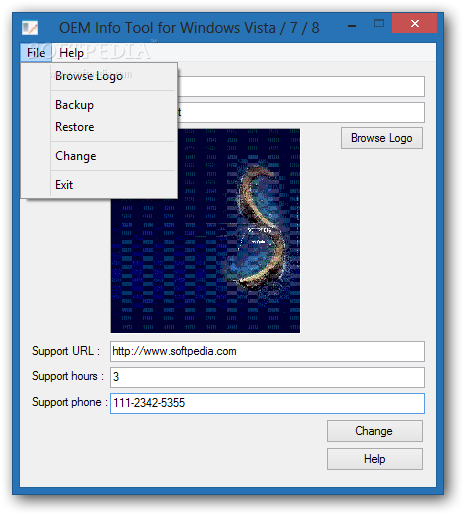Viewport: 464px width, 515px height.
Task: Click the first text field at the top
Action: [301, 86]
